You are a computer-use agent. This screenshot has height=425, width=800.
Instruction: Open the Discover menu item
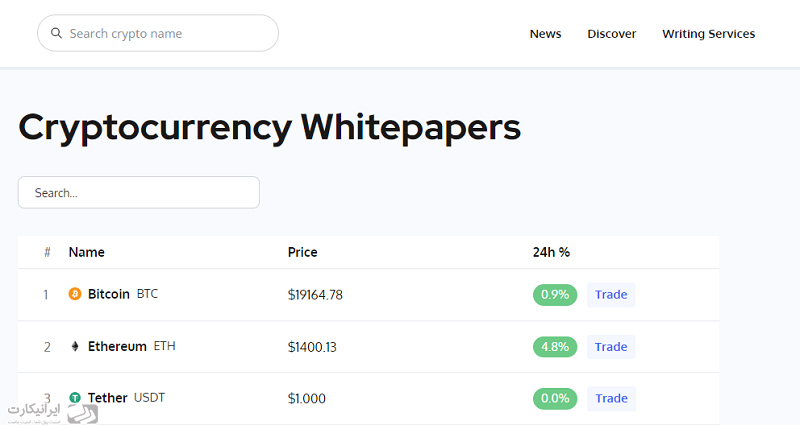pyautogui.click(x=612, y=34)
